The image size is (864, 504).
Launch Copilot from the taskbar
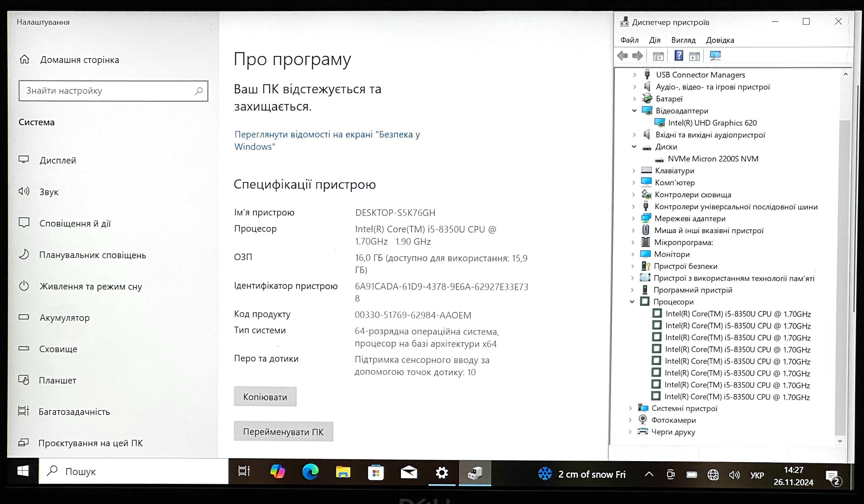pos(277,472)
